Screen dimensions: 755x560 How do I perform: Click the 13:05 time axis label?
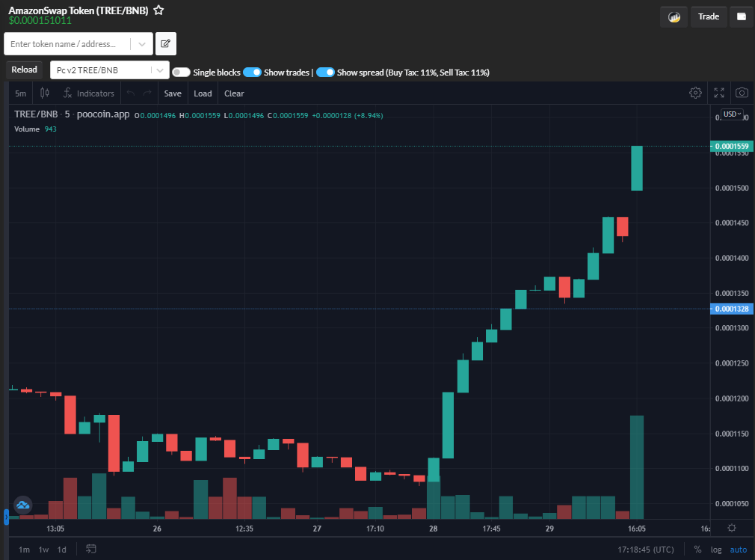(55, 529)
